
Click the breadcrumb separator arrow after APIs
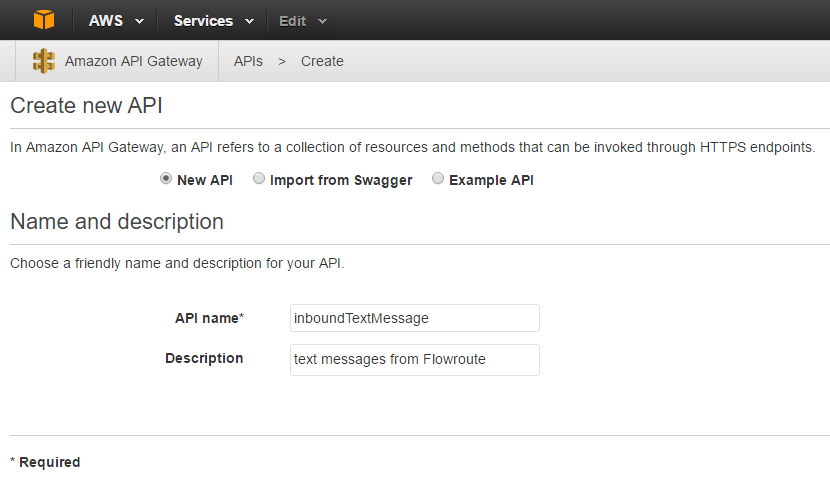tap(282, 62)
